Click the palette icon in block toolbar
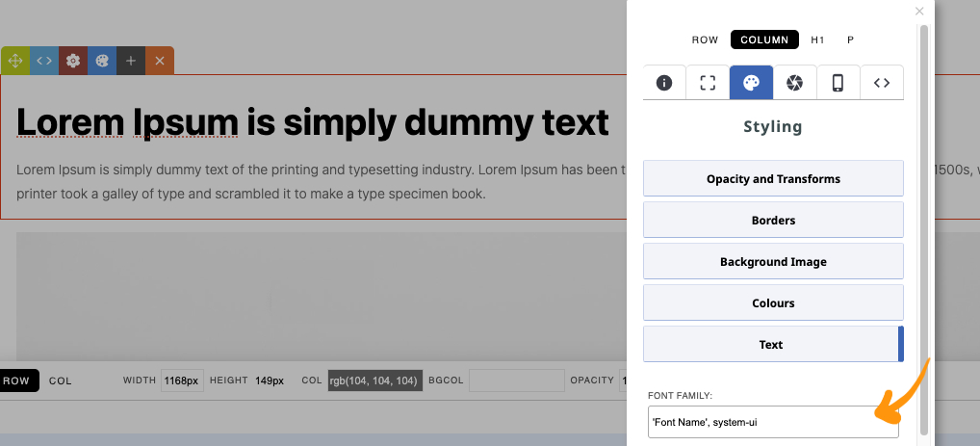The width and height of the screenshot is (980, 446). click(102, 61)
